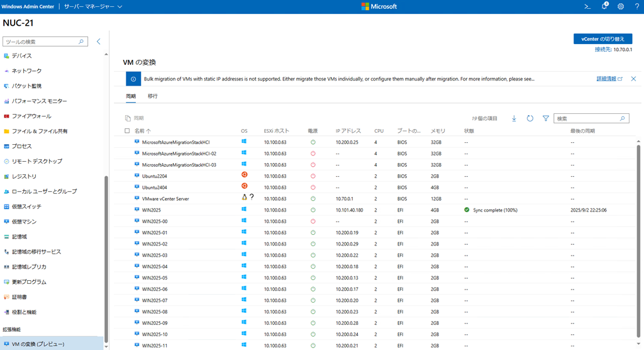The width and height of the screenshot is (644, 350).
Task: Click the VM search input field
Action: click(x=588, y=118)
